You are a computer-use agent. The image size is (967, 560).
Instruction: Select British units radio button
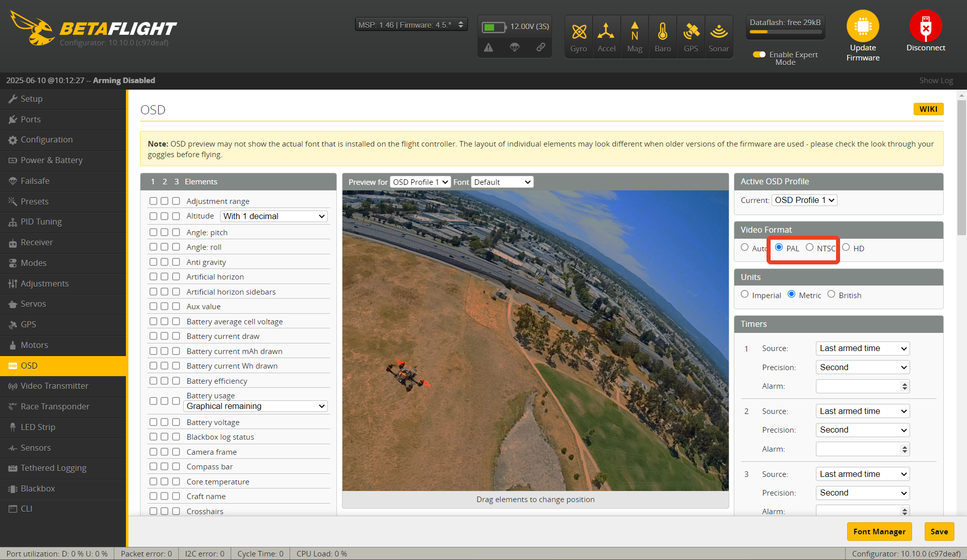coord(831,294)
